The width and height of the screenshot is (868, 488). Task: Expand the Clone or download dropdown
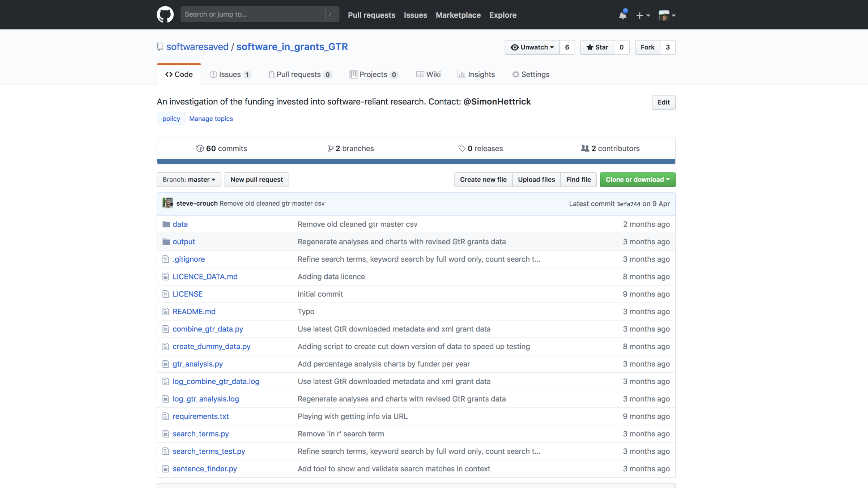point(637,180)
